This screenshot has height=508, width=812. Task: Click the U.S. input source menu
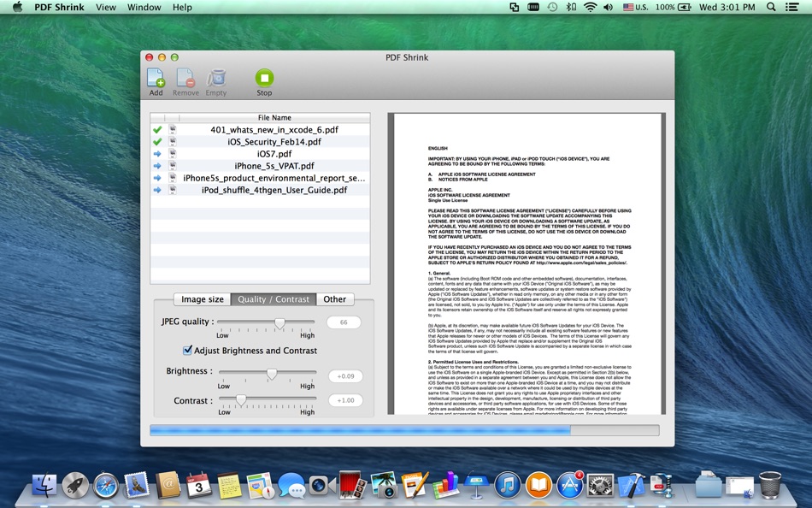coord(635,7)
